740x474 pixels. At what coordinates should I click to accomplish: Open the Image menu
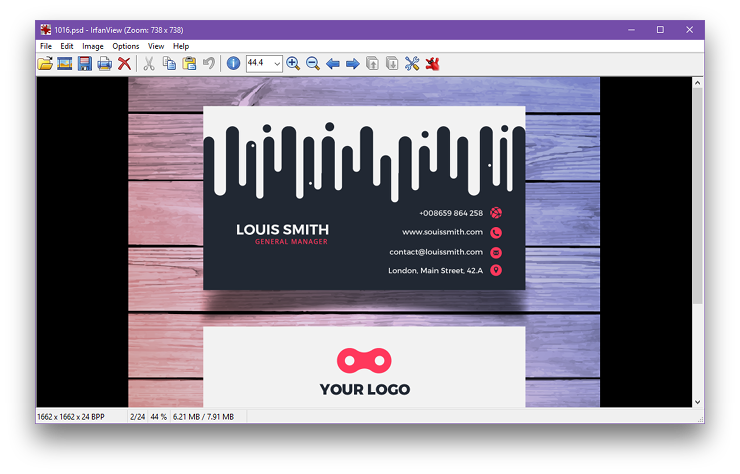[93, 46]
